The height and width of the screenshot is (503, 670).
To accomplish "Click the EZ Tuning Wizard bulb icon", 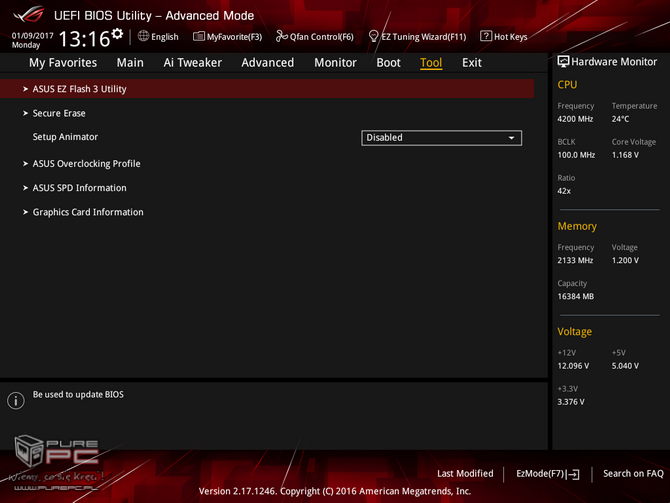I will pos(373,36).
